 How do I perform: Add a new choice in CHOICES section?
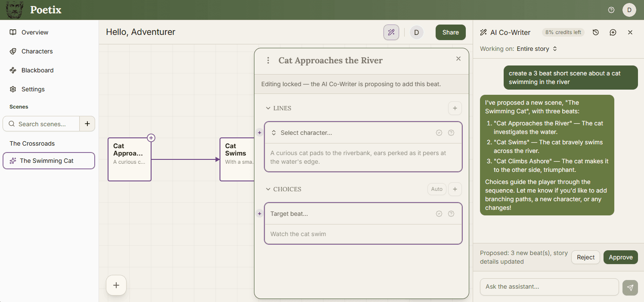coord(455,189)
